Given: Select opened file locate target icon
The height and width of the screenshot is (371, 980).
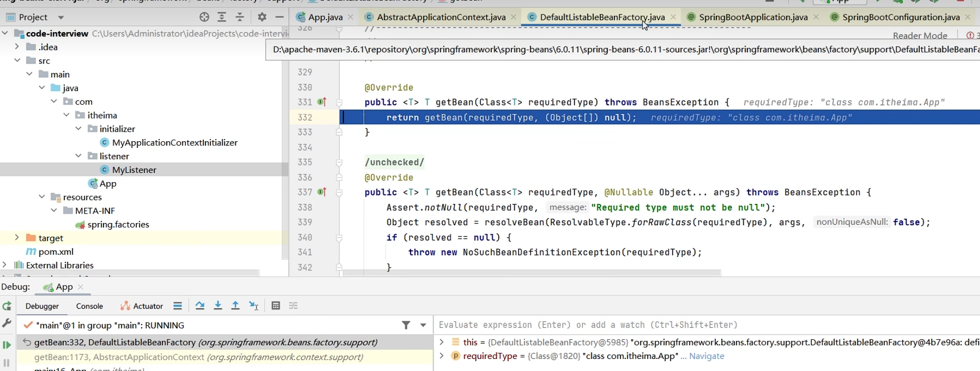Looking at the screenshot, I should [x=204, y=17].
